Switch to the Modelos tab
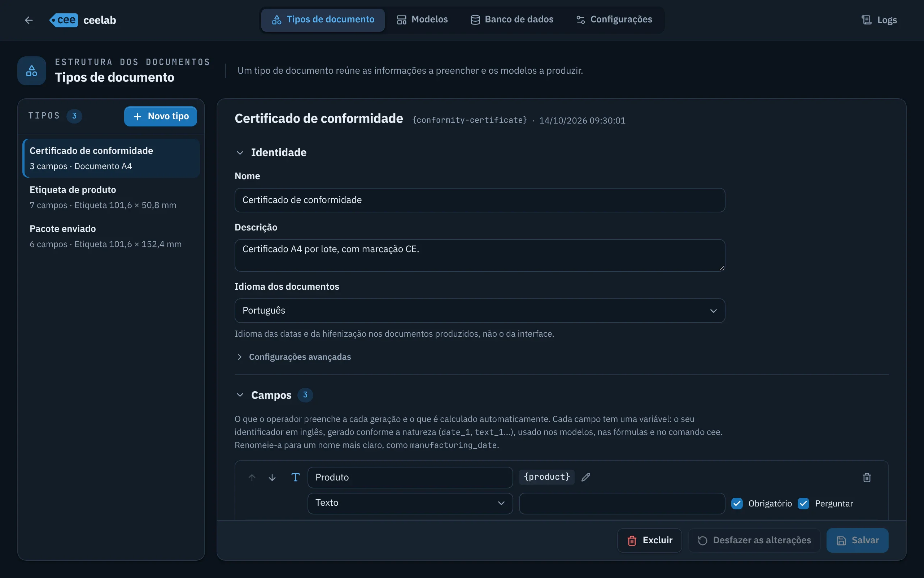Screen dimensions: 924x578 pos(422,20)
